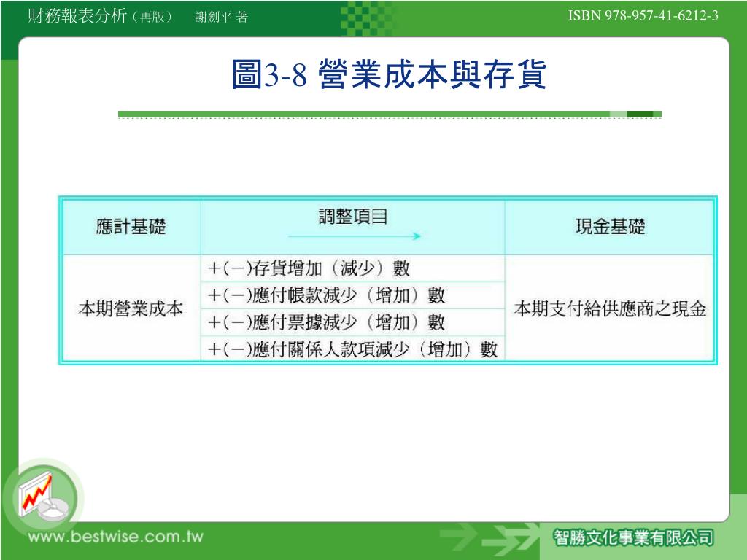747x560 pixels.
Task: Click the arrow under 調整項目
Action: coord(355,236)
